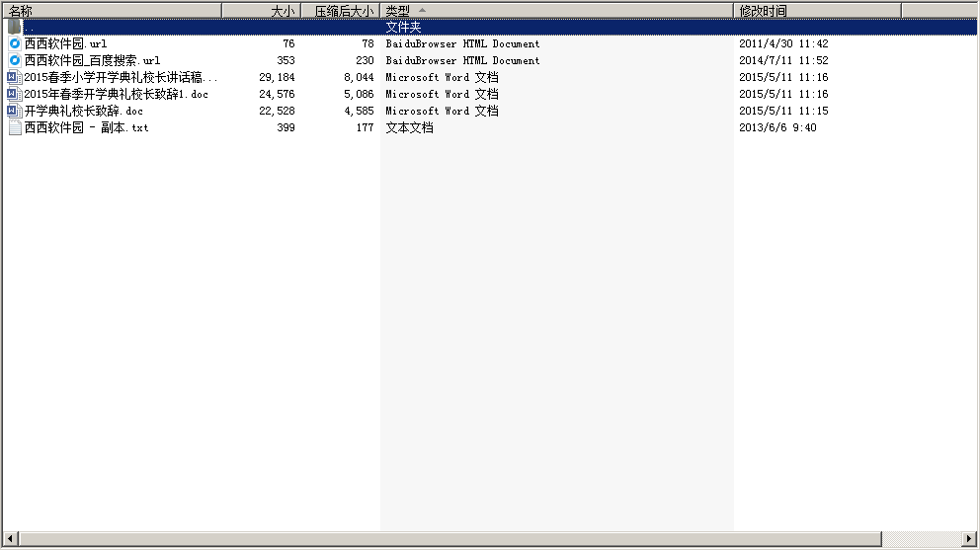The height and width of the screenshot is (550, 980).
Task: Click date 2011/4/30 11:42
Action: point(783,43)
